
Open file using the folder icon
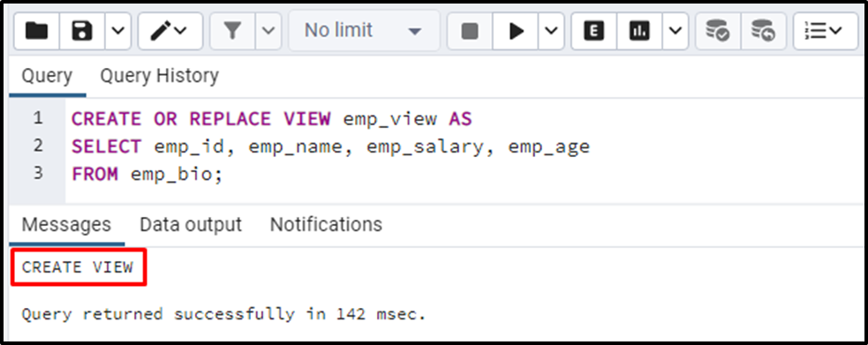pos(36,32)
